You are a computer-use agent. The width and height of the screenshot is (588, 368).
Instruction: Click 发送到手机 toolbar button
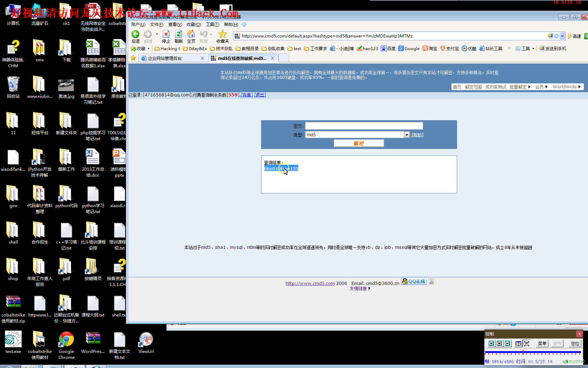pos(553,48)
